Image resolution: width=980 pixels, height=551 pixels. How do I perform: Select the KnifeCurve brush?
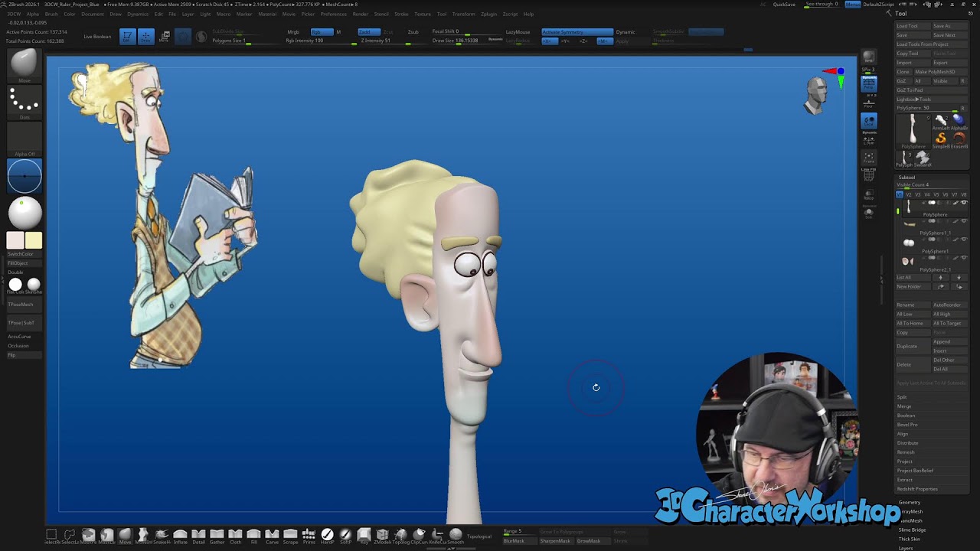437,535
